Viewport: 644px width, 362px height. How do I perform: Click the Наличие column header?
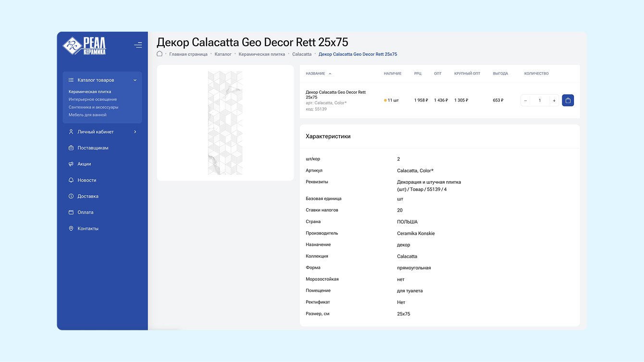tap(393, 74)
